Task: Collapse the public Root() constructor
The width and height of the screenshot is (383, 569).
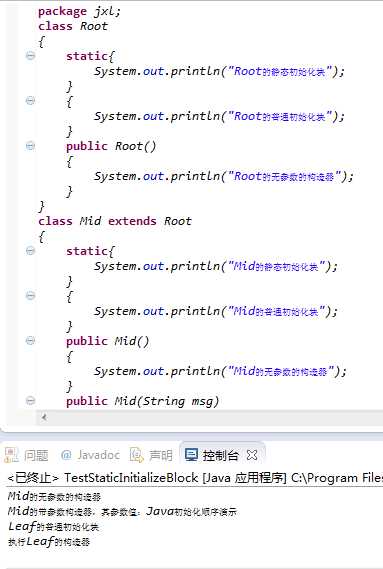Action: (30, 146)
